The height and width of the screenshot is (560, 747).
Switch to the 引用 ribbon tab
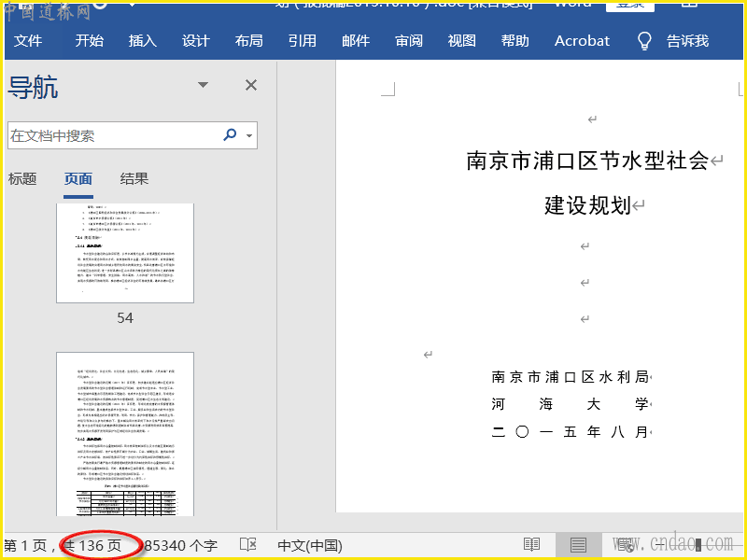click(x=303, y=41)
